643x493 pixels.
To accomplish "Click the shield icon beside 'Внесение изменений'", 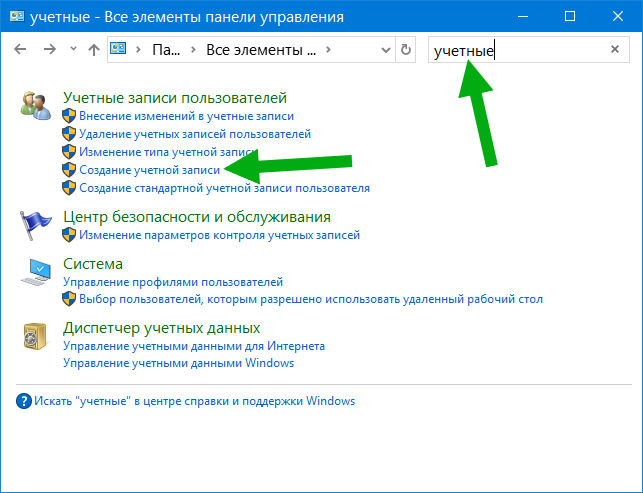I will click(x=69, y=116).
